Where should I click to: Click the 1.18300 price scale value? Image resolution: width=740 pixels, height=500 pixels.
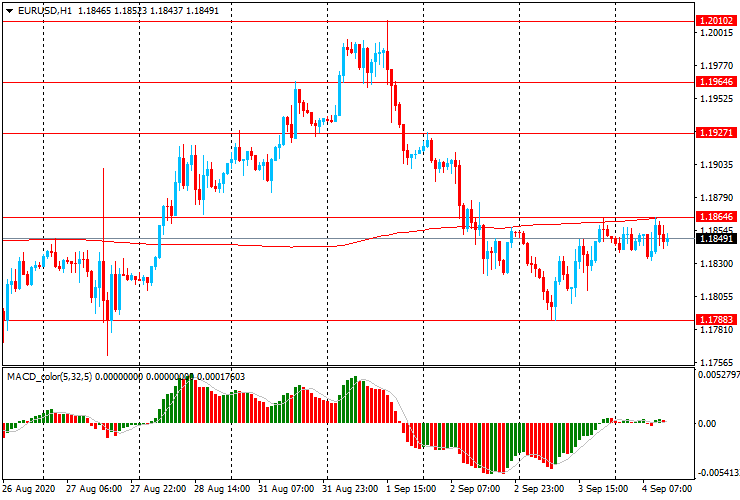coord(716,263)
